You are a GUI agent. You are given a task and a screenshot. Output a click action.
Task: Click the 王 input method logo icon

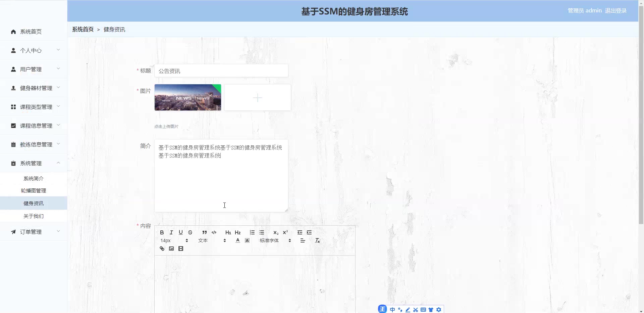click(382, 309)
